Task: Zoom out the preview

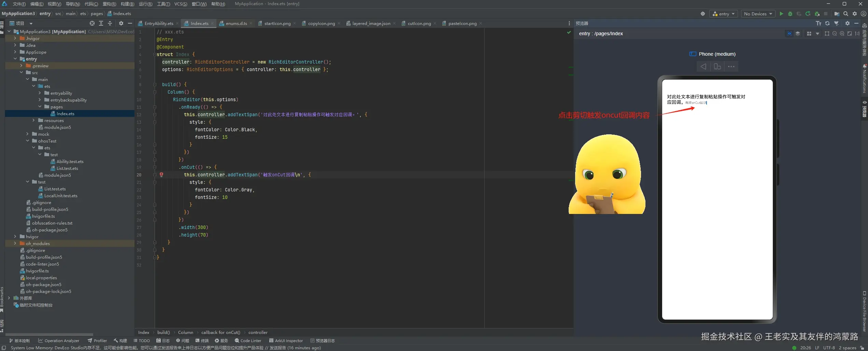Action: click(x=834, y=33)
